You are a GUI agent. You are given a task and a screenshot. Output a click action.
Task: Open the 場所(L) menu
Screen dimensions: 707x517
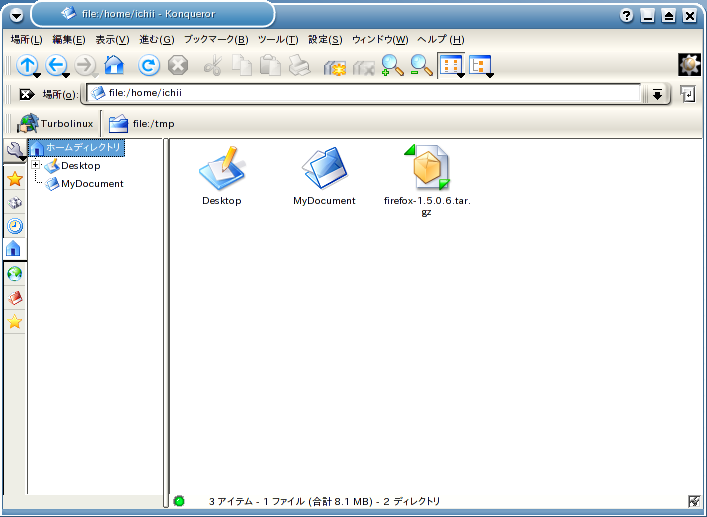pos(26,40)
